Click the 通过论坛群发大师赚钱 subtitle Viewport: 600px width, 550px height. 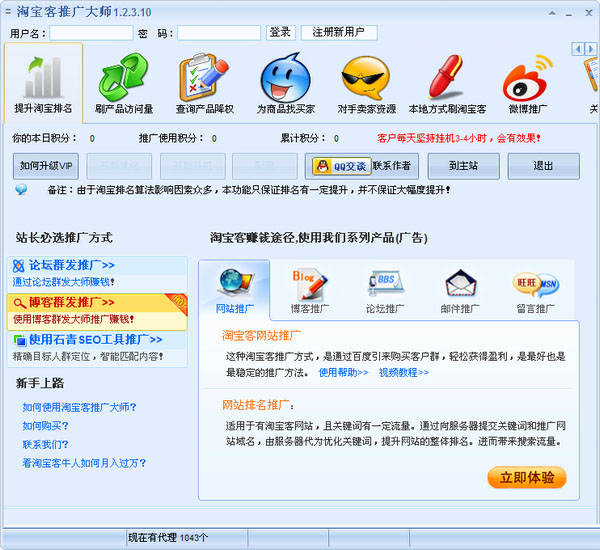(64, 282)
